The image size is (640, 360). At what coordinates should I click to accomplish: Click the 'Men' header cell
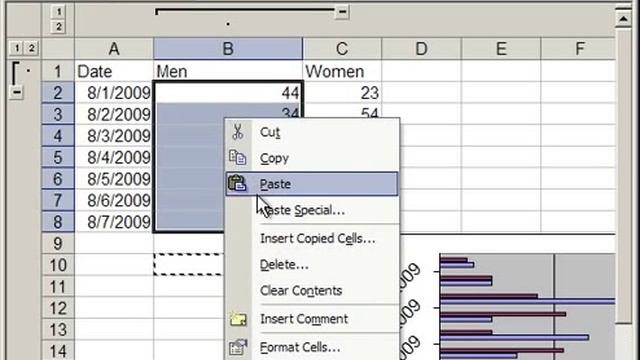click(x=228, y=71)
